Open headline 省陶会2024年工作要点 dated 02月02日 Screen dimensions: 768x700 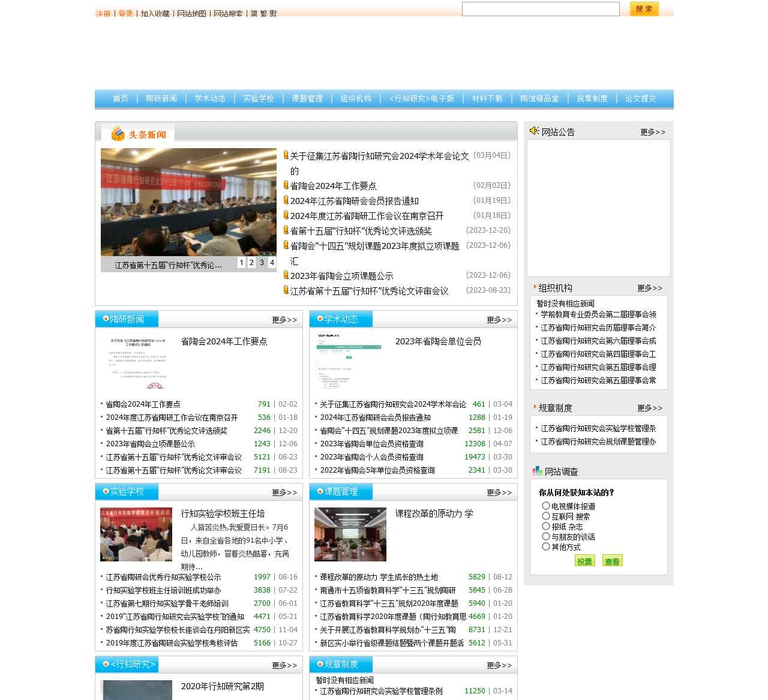pos(333,186)
